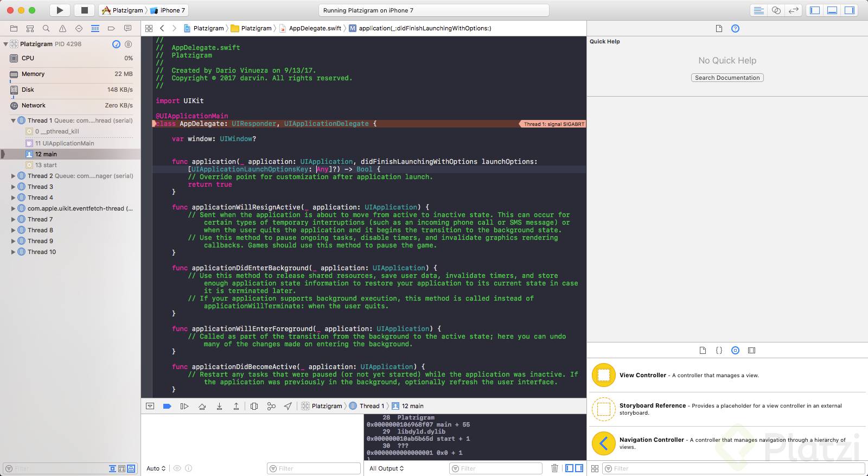Screen dimensions: 868x476
Task: Open the Find navigator magnifier icon
Action: click(46, 28)
